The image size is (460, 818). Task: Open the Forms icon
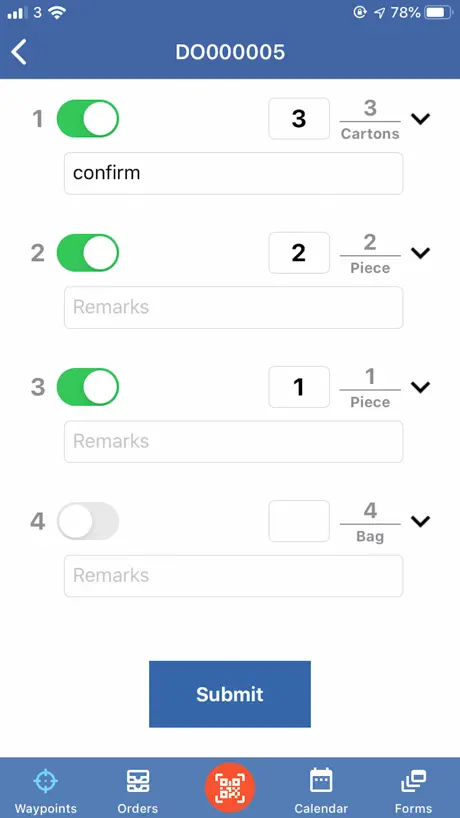(413, 781)
